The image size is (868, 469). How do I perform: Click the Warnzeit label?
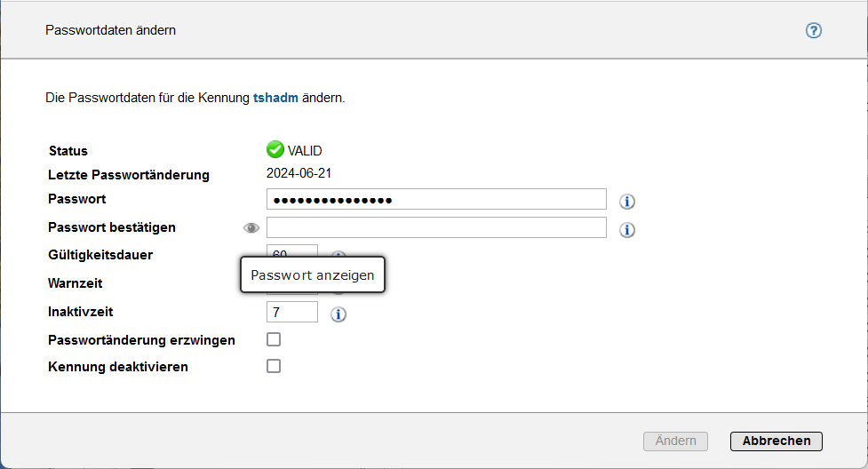(x=76, y=283)
